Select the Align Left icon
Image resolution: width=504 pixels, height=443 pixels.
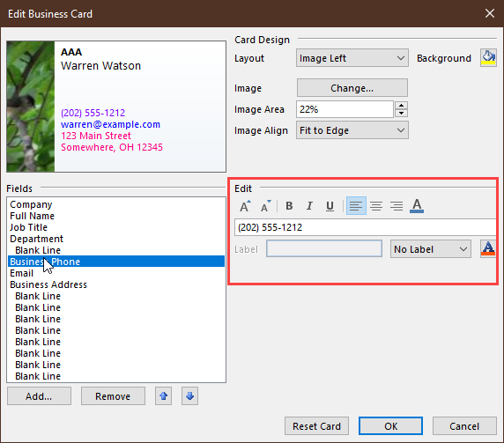pos(356,206)
